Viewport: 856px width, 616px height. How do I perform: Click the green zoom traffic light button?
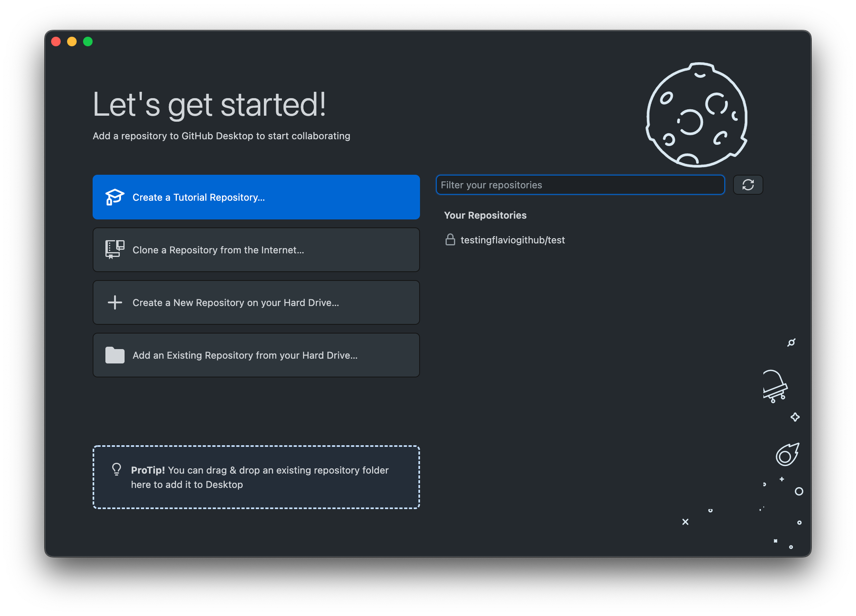(88, 41)
